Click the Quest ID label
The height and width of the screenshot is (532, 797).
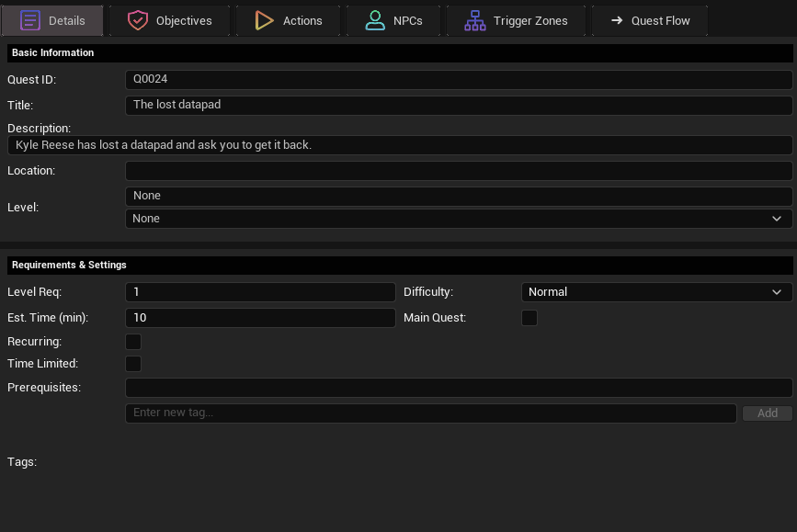point(31,80)
